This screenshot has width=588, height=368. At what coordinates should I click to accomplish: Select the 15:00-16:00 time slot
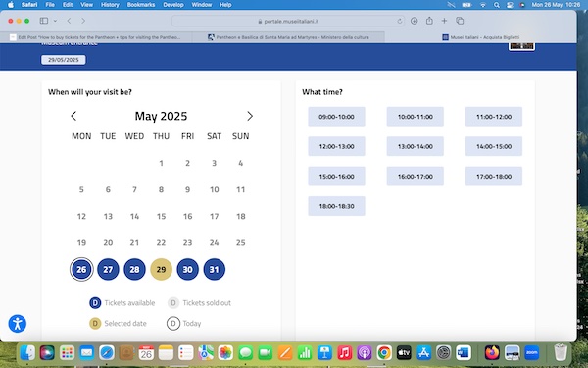click(336, 176)
